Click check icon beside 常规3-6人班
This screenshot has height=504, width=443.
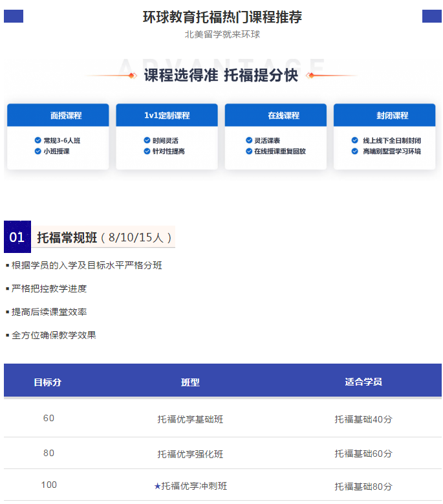[x=38, y=140]
